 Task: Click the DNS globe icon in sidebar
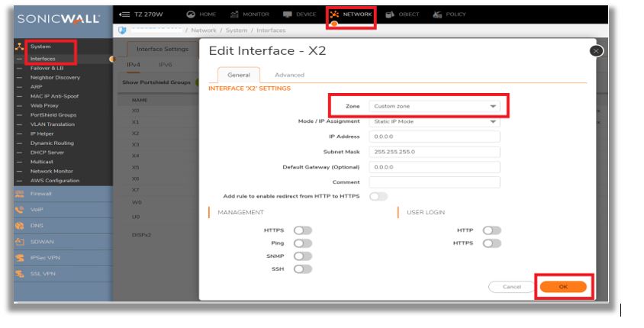[x=19, y=226]
